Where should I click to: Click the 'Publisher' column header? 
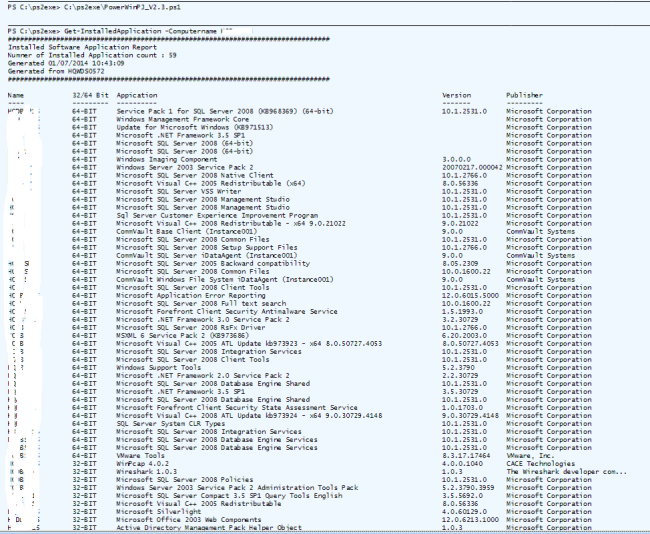(x=524, y=95)
